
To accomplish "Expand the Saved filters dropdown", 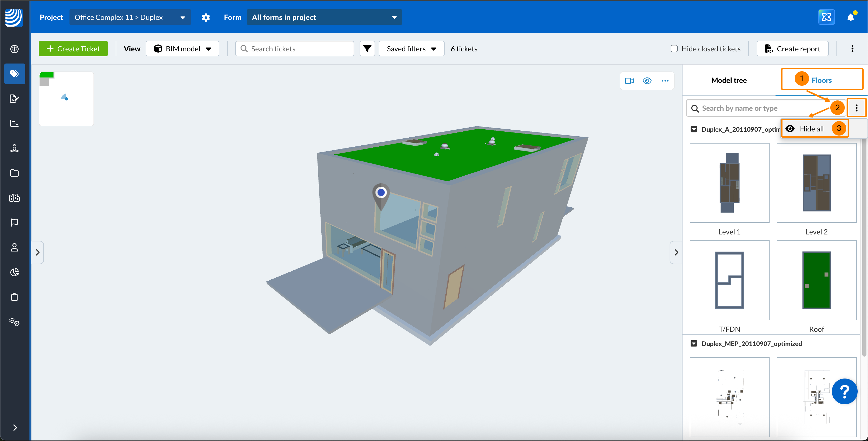I will (x=411, y=49).
